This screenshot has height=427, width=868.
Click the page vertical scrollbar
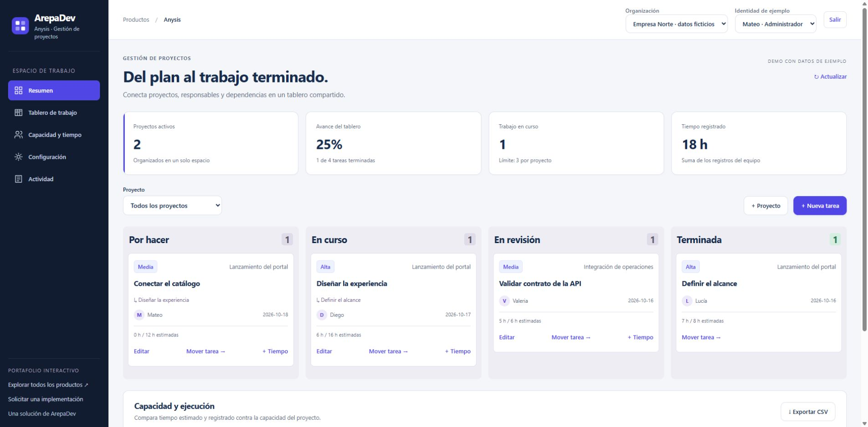pos(864,168)
